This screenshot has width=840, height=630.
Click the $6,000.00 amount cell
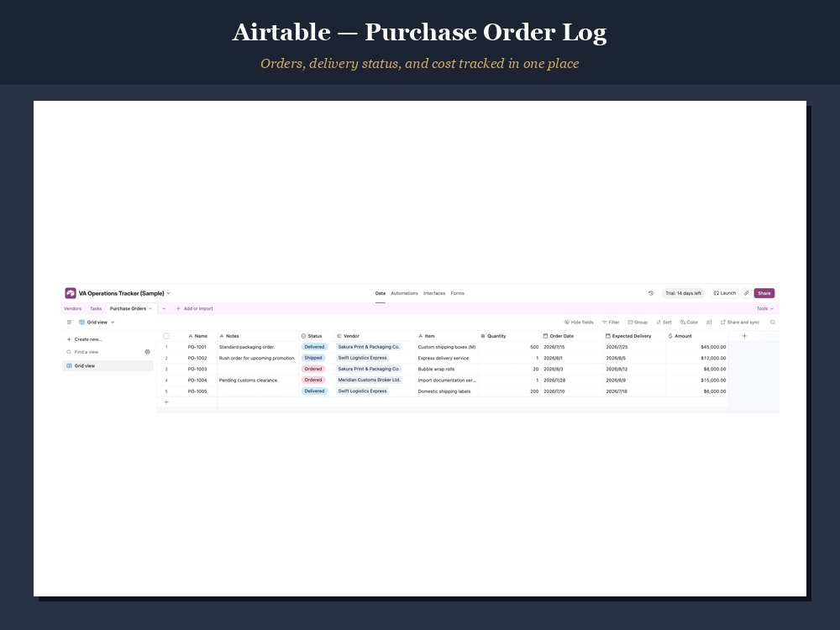point(697,391)
